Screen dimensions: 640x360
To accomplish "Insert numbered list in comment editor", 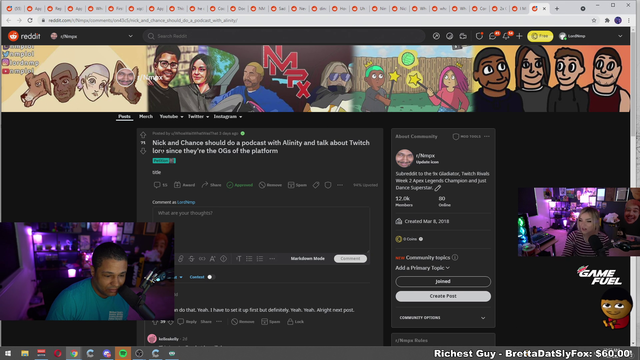I will click(260, 258).
